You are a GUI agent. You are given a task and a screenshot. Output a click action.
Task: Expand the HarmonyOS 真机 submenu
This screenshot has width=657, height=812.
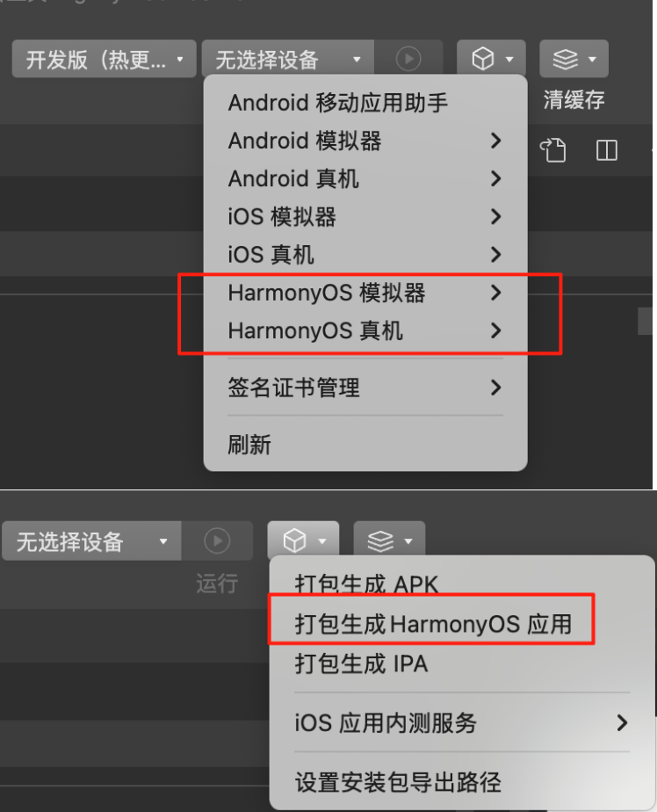pyautogui.click(x=365, y=330)
